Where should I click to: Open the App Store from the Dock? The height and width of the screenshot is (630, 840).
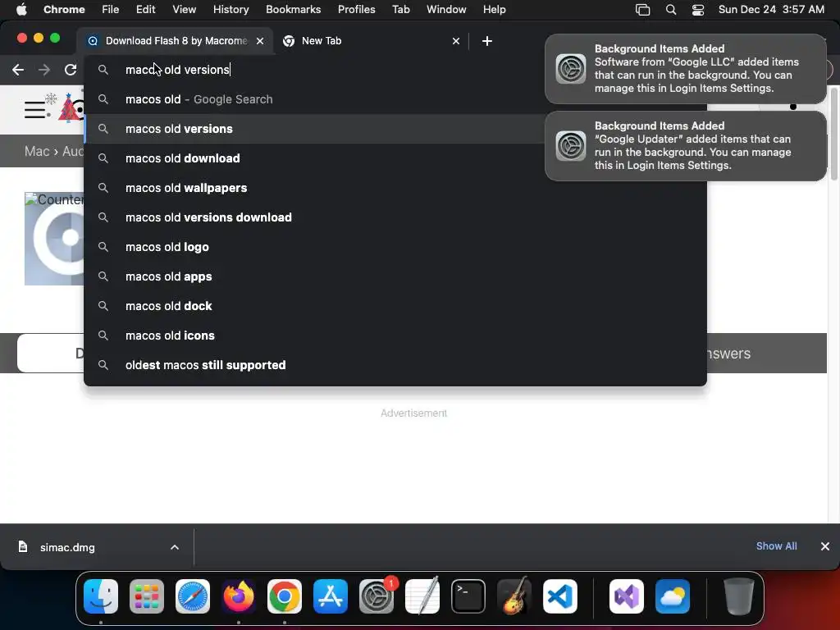pos(331,596)
